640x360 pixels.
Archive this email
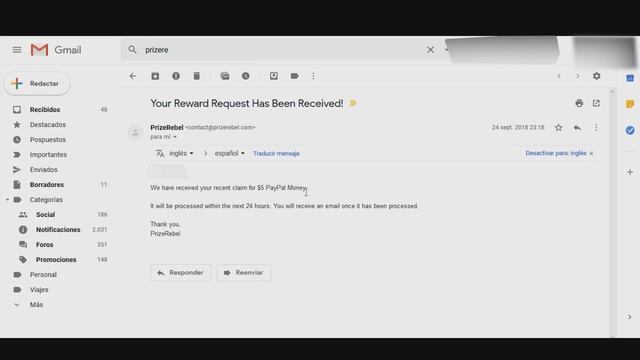(x=155, y=76)
